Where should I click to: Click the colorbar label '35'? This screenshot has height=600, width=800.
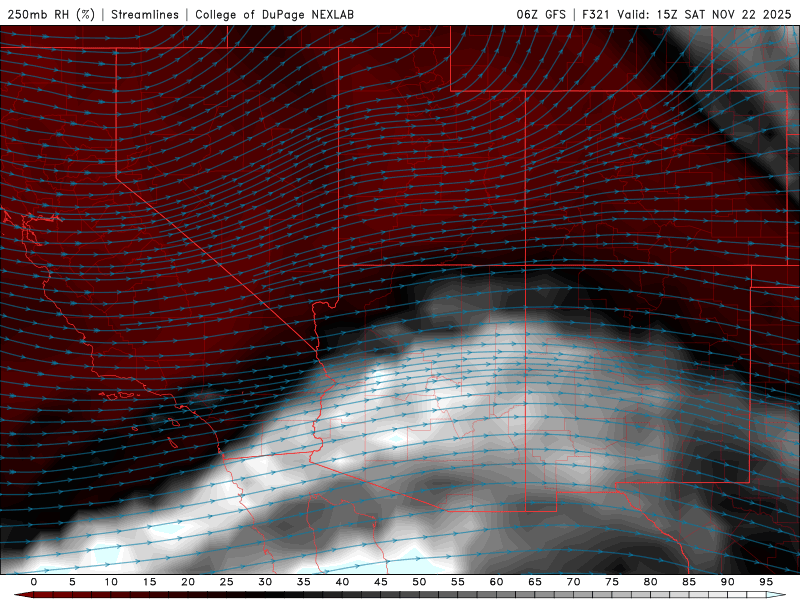tap(304, 582)
